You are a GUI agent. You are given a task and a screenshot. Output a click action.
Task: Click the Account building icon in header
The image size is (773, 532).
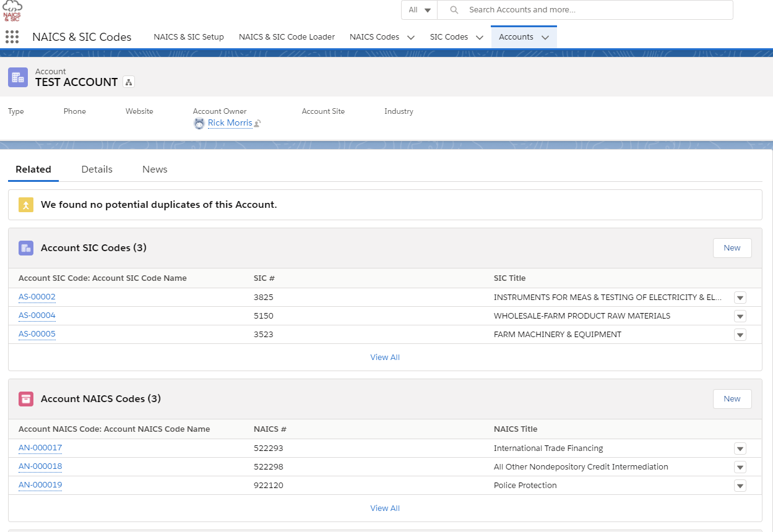18,77
